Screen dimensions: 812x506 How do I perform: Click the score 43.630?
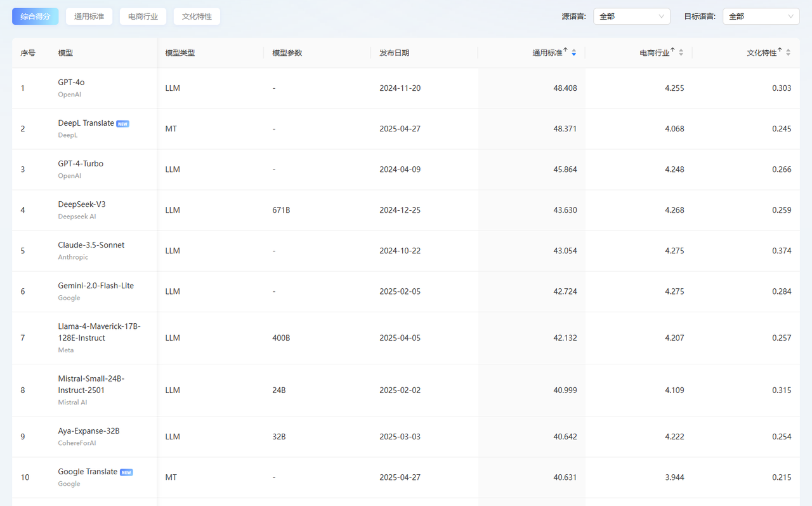(x=565, y=210)
